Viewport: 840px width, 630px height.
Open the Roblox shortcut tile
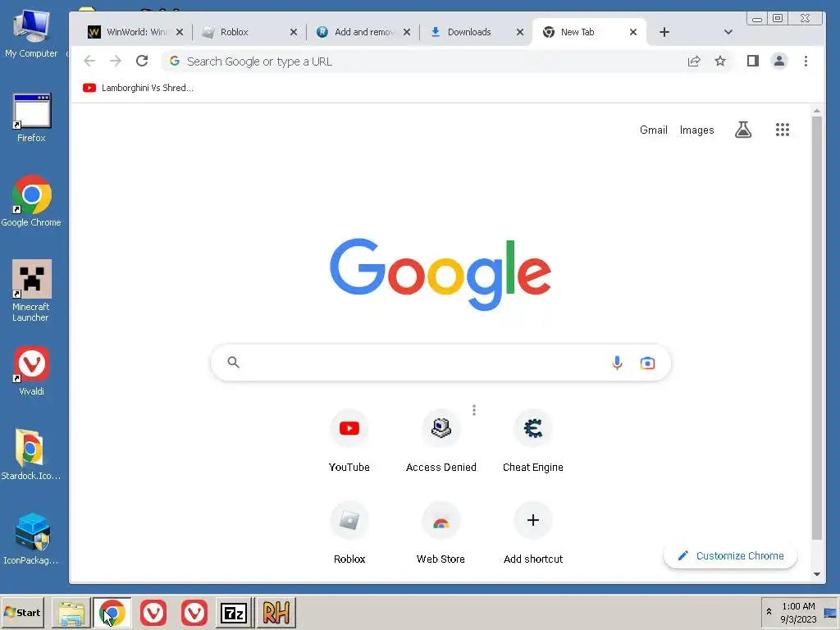pyautogui.click(x=349, y=532)
